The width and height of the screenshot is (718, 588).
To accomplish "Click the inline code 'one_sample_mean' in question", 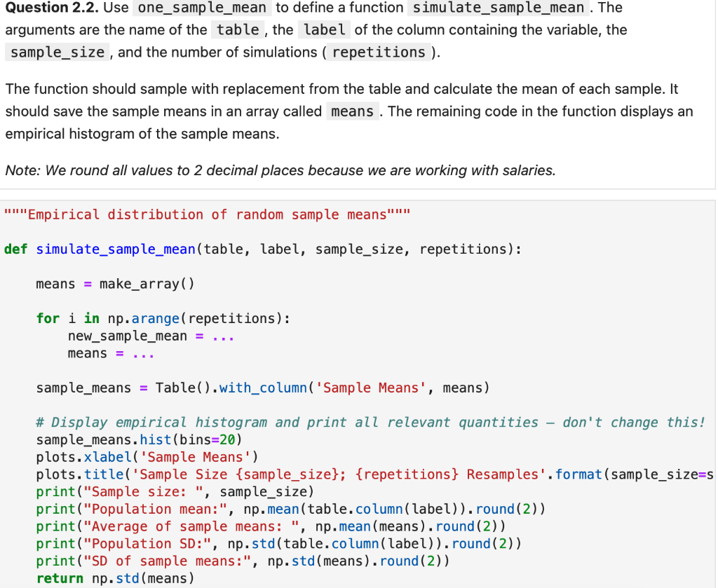I will click(201, 8).
